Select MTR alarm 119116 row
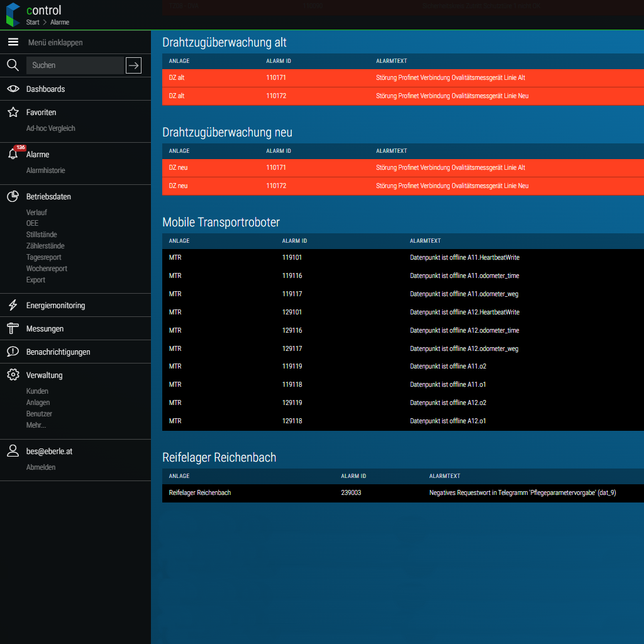Screen dimensions: 644x644 coord(403,275)
